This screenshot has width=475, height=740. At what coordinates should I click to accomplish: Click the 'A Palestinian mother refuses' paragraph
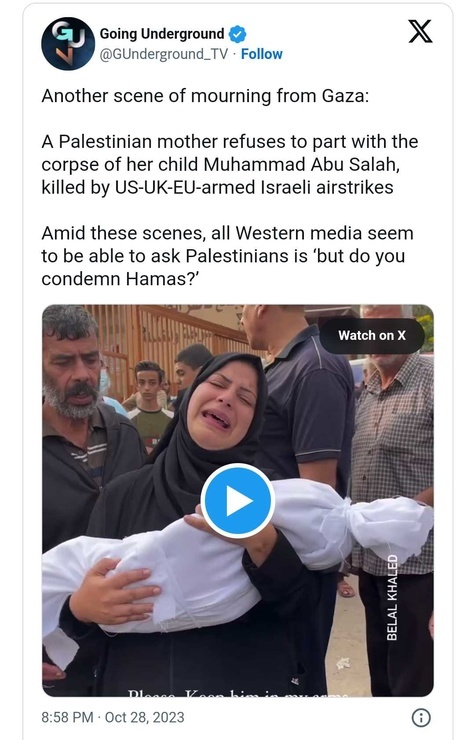tap(229, 164)
